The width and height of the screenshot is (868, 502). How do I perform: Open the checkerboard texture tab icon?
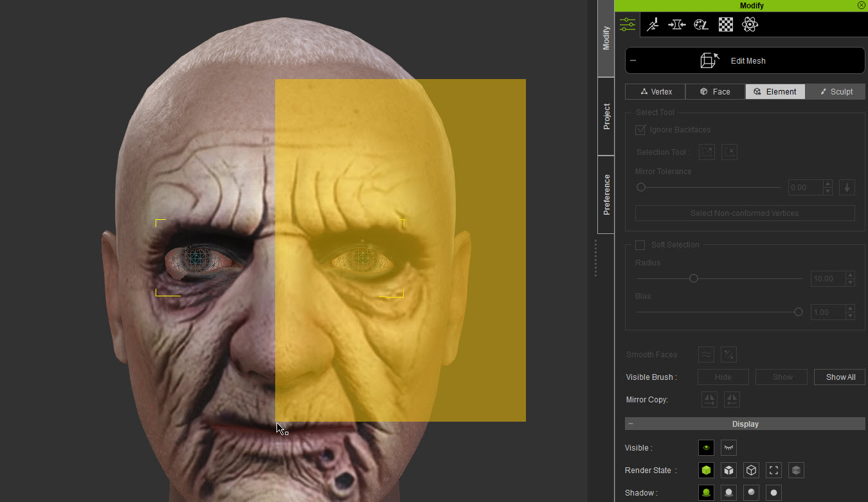coord(725,24)
